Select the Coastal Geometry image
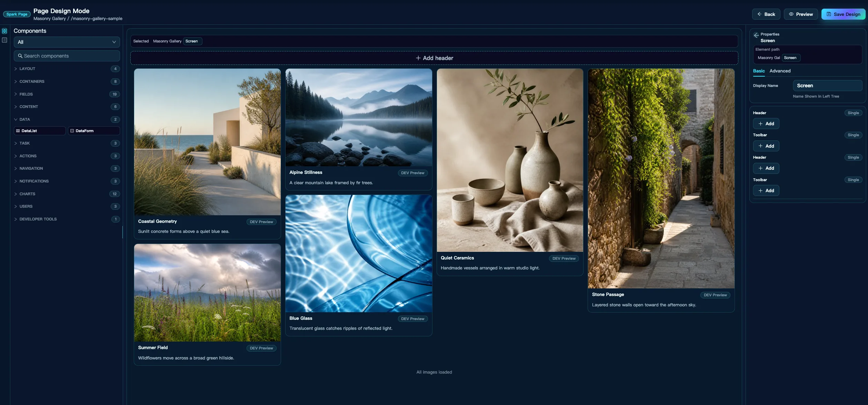The height and width of the screenshot is (405, 868). click(x=207, y=142)
